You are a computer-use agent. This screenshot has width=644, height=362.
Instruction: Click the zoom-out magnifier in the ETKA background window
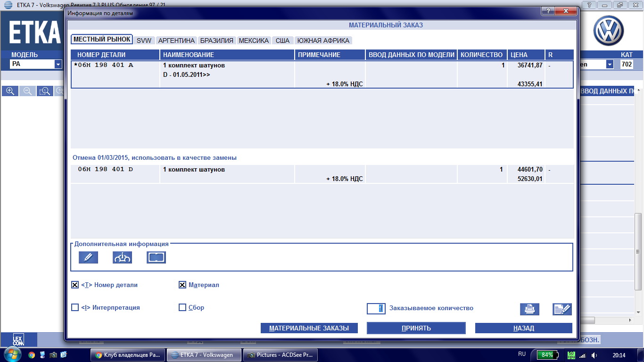tap(28, 91)
